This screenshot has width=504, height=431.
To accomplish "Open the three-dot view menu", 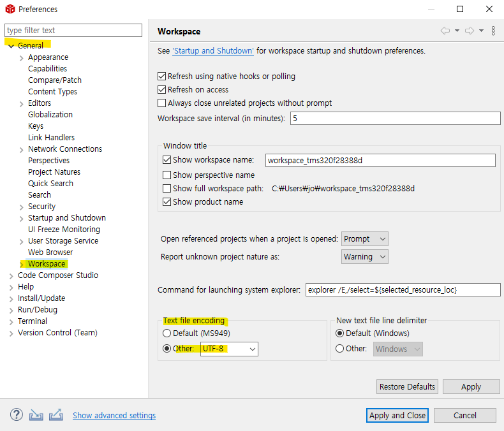I will (x=493, y=31).
